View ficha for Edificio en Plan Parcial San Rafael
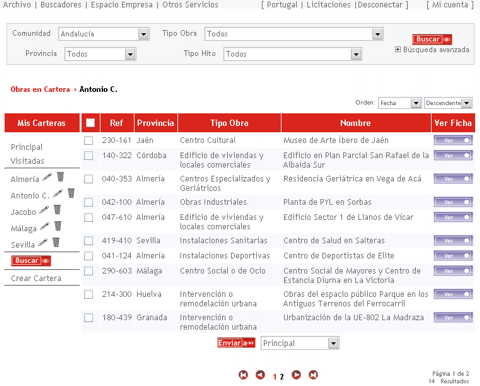480x386 pixels. 453,156
